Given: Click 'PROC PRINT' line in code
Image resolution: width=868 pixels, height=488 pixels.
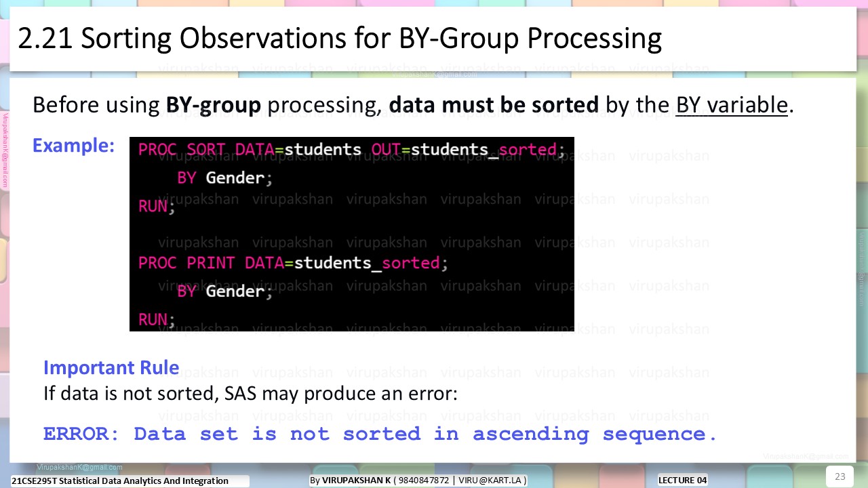Looking at the screenshot, I should coord(293,263).
